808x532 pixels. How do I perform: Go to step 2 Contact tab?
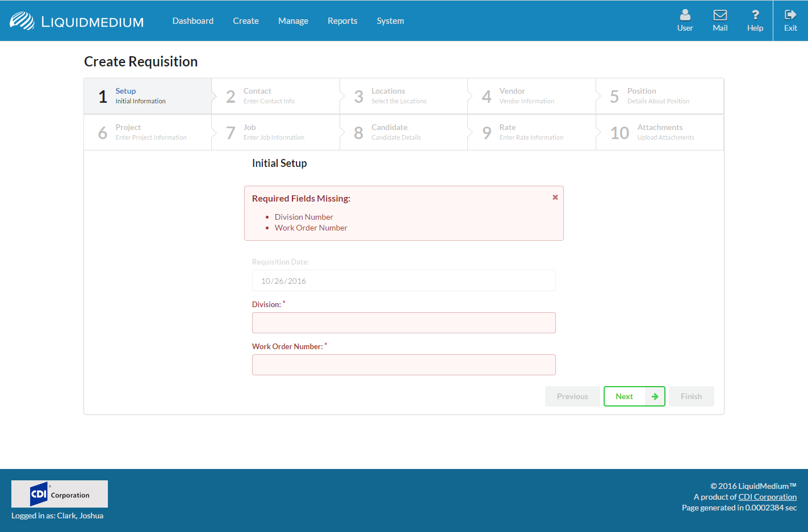point(275,96)
